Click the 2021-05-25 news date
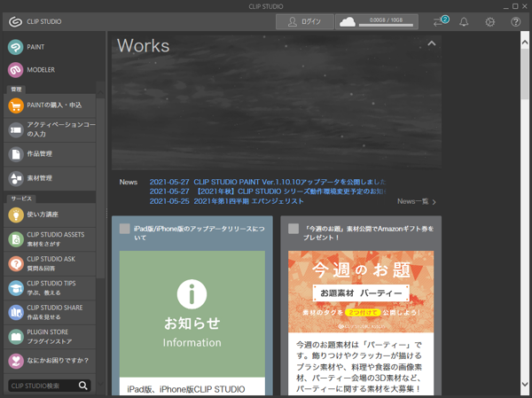The height and width of the screenshot is (398, 532). (169, 201)
